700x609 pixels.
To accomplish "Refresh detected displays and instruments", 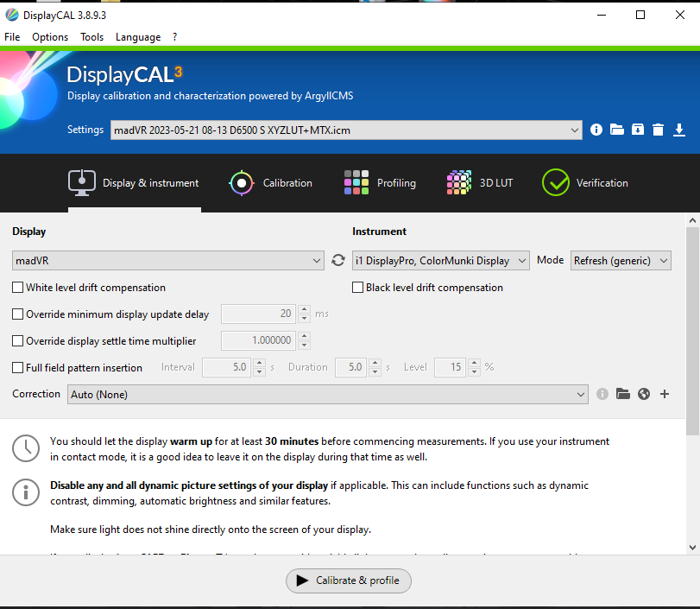I will (338, 260).
